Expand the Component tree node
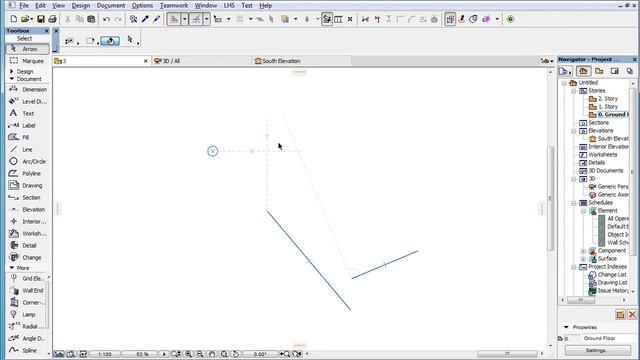This screenshot has width=640, height=360. (583, 251)
